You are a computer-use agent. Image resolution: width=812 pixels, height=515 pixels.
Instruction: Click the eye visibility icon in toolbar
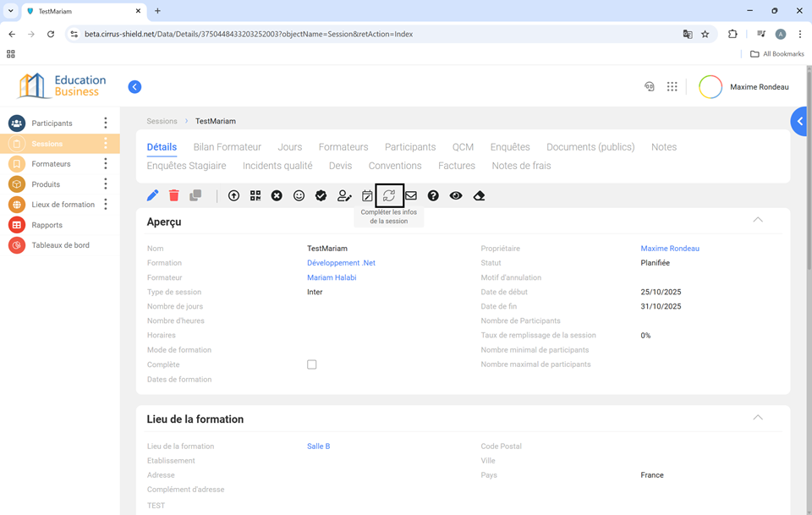coord(456,195)
